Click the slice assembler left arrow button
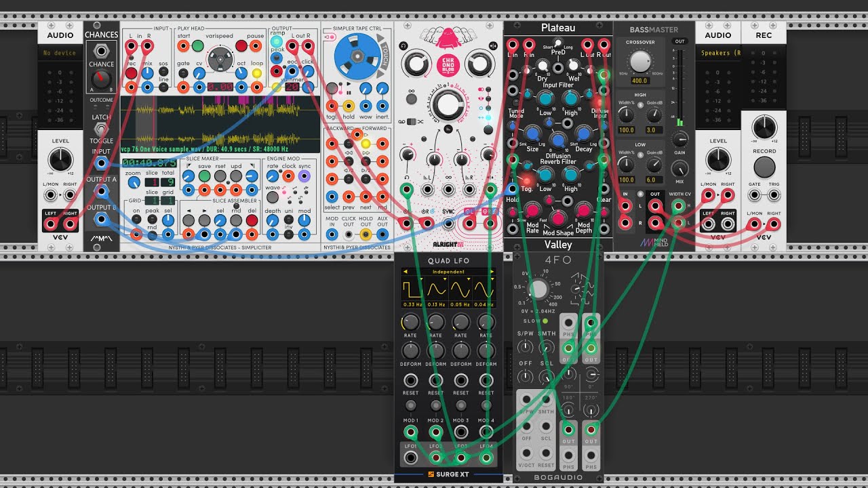This screenshot has width=868, height=488. click(x=189, y=220)
